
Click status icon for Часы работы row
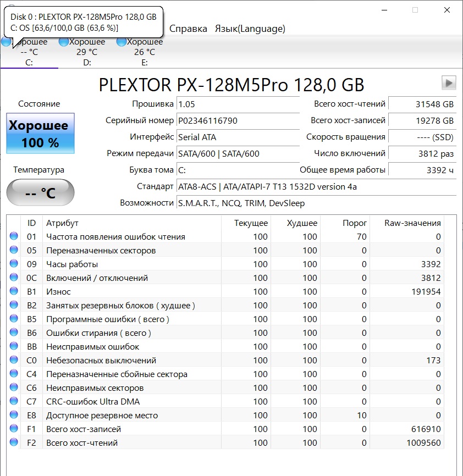[x=14, y=263]
